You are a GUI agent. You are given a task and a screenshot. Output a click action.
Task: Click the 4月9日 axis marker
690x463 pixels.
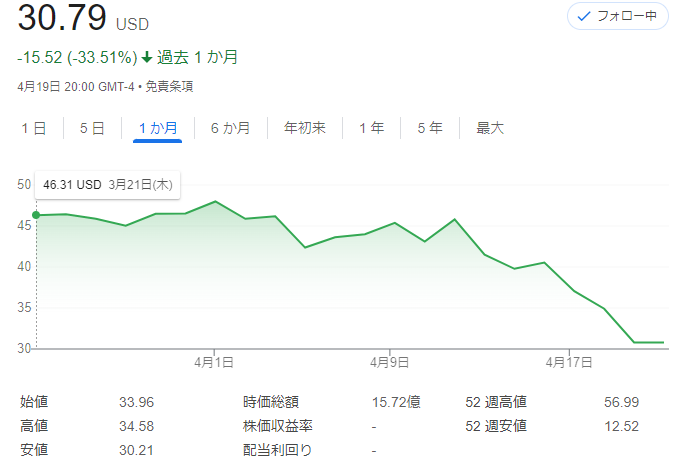(389, 362)
